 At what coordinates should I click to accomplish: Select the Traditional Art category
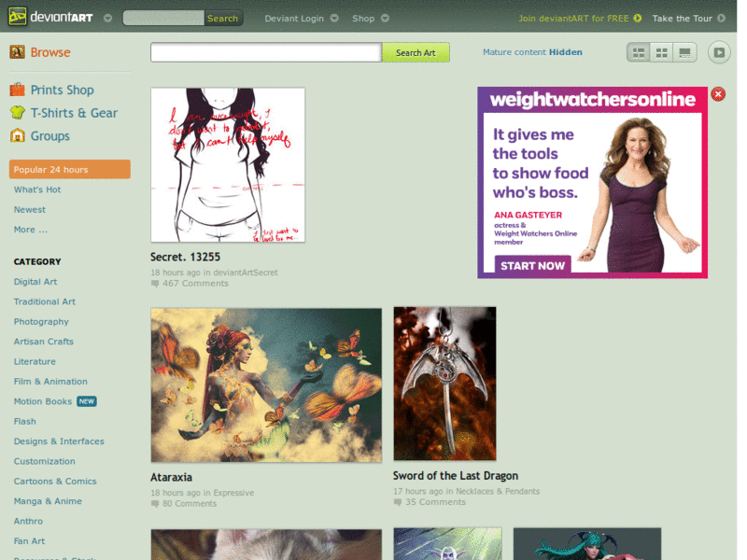[x=44, y=301]
